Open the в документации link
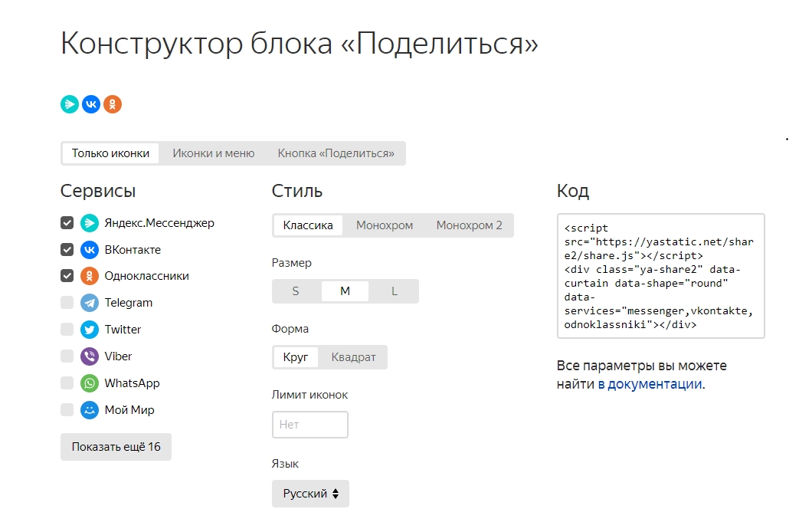The height and width of the screenshot is (532, 812). 650,384
